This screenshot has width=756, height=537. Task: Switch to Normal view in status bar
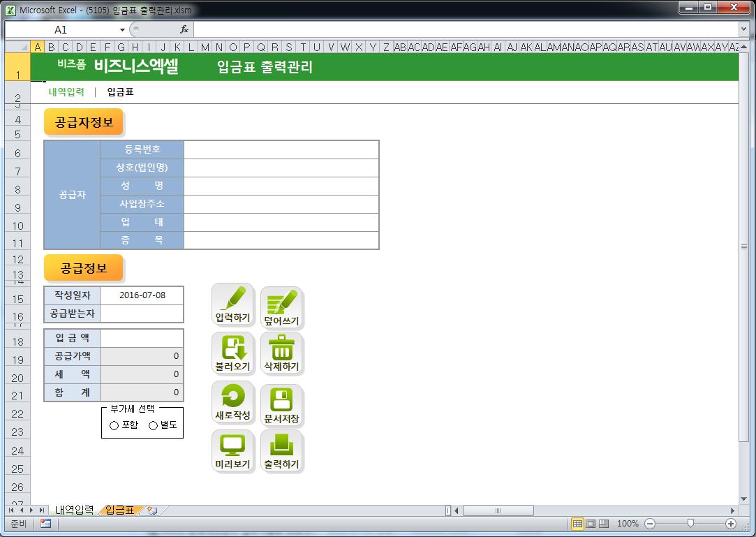click(x=577, y=524)
